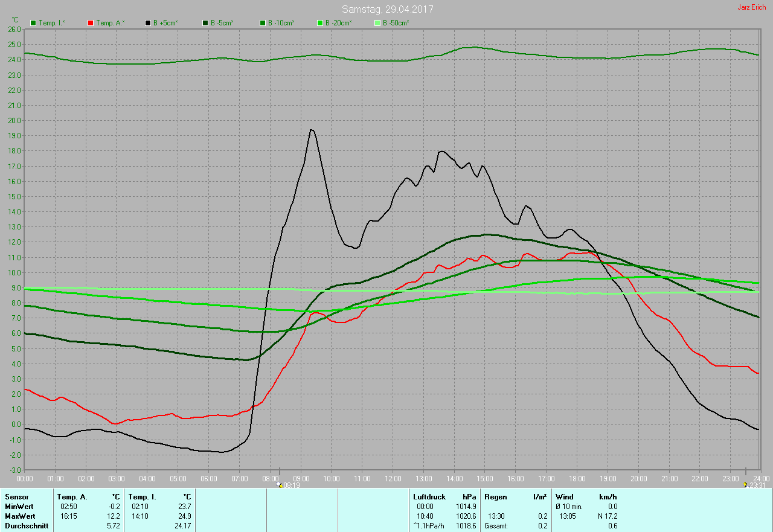Click the black B +5cm* legend swatch
Screen dimensions: 773x532
148,23
